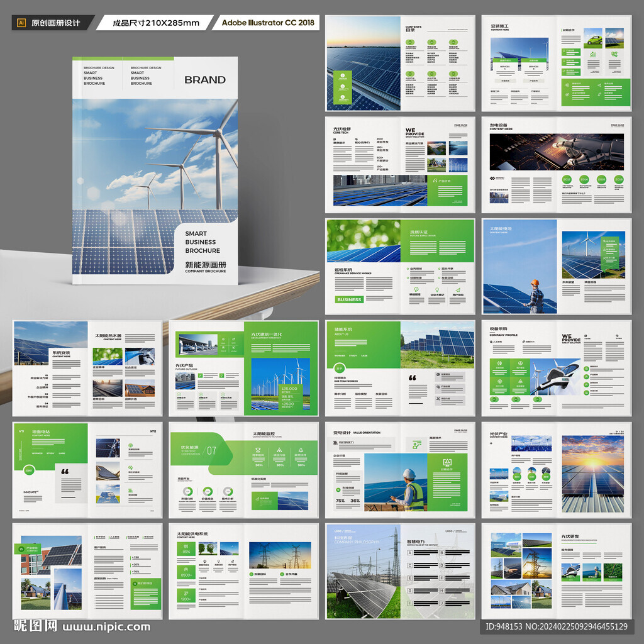644x644 pixels.
Task: Select the charging plug image in 设备采购 spread
Action: [556, 377]
